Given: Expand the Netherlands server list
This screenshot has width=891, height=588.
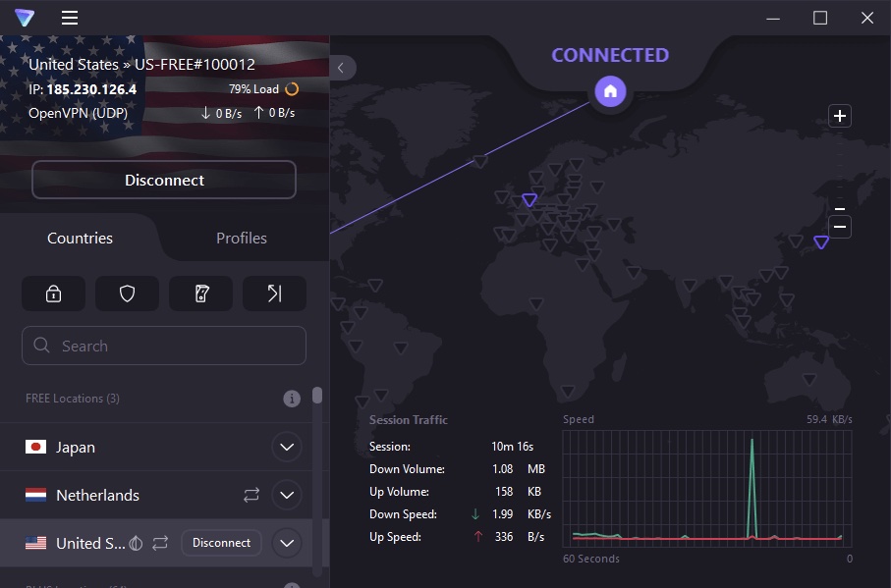Looking at the screenshot, I should [287, 495].
